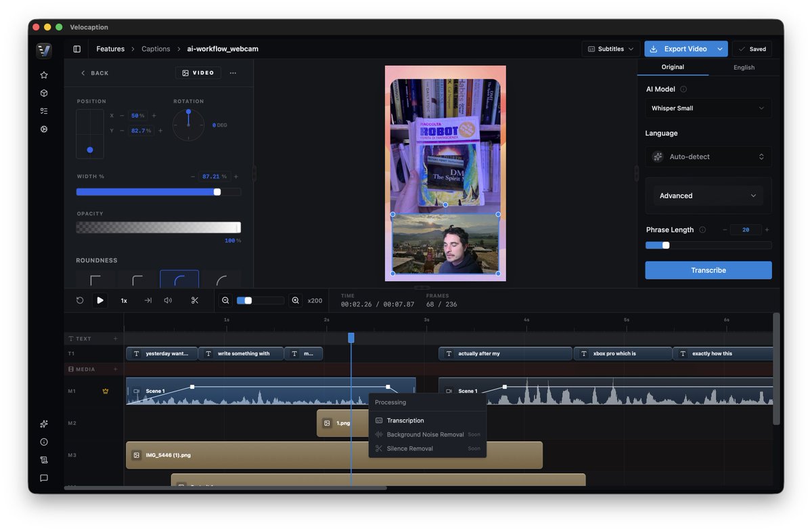Change the 1x playback speed

coord(124,301)
